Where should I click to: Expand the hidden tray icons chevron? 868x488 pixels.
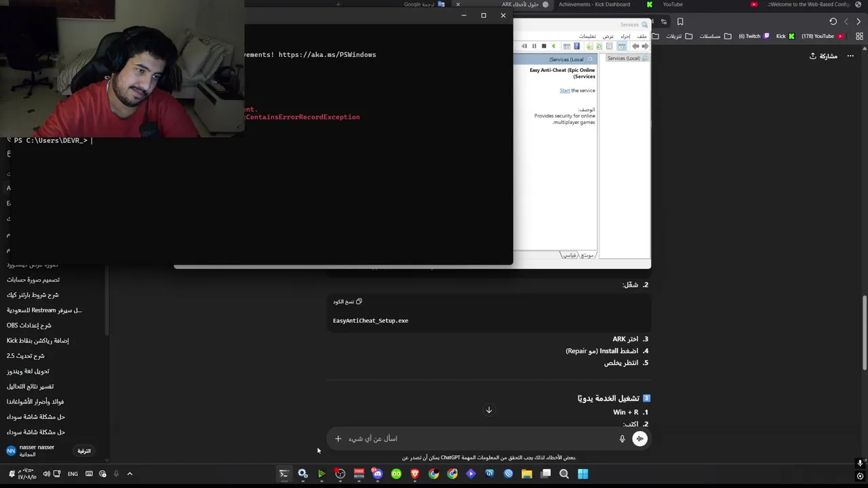pos(130,474)
